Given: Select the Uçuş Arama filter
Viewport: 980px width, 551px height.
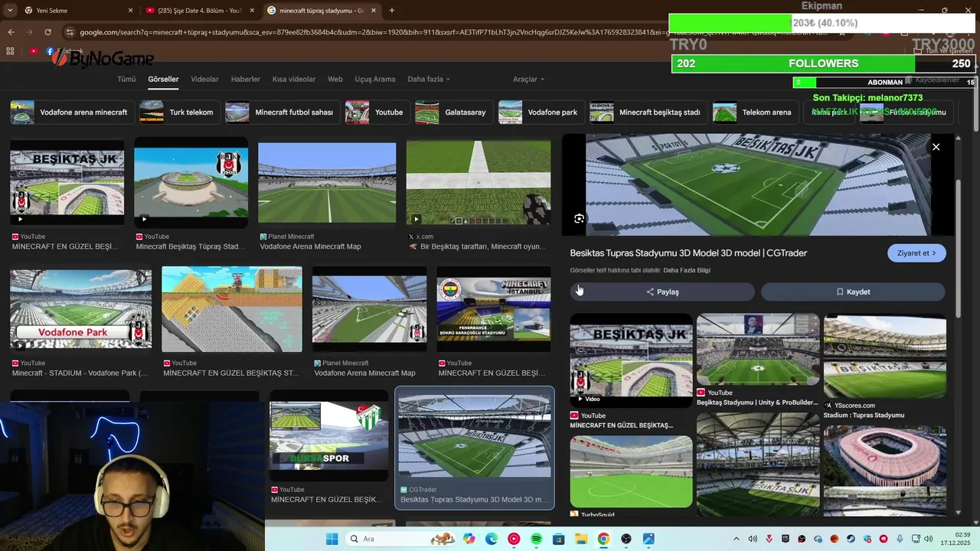Looking at the screenshot, I should tap(375, 80).
